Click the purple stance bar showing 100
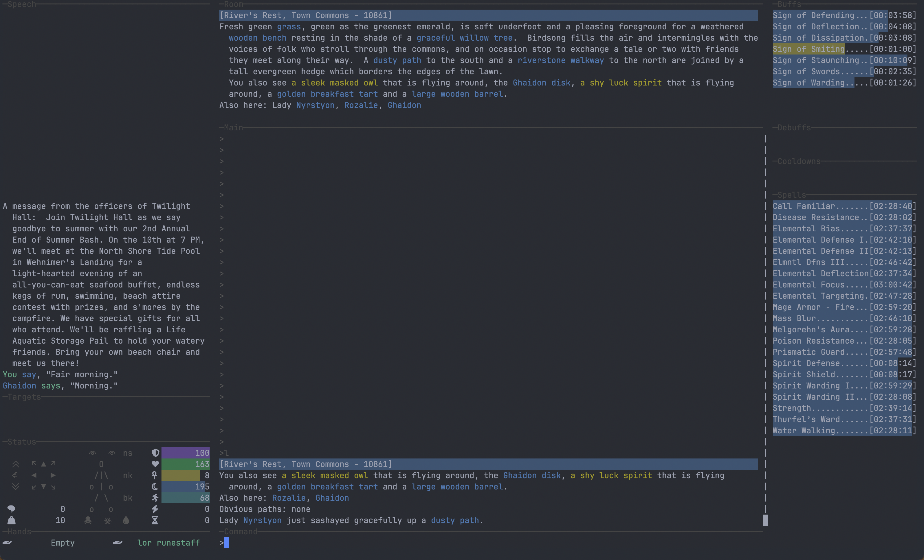This screenshot has height=560, width=924. [x=186, y=453]
